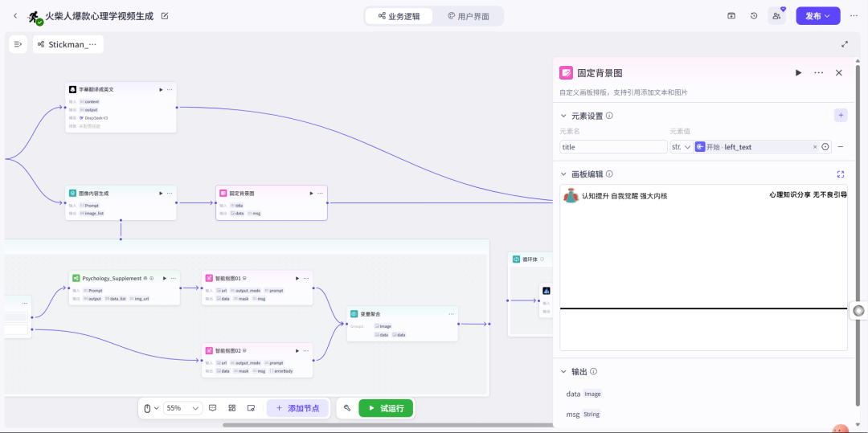Show info tooltip for 元素设置

(x=609, y=116)
